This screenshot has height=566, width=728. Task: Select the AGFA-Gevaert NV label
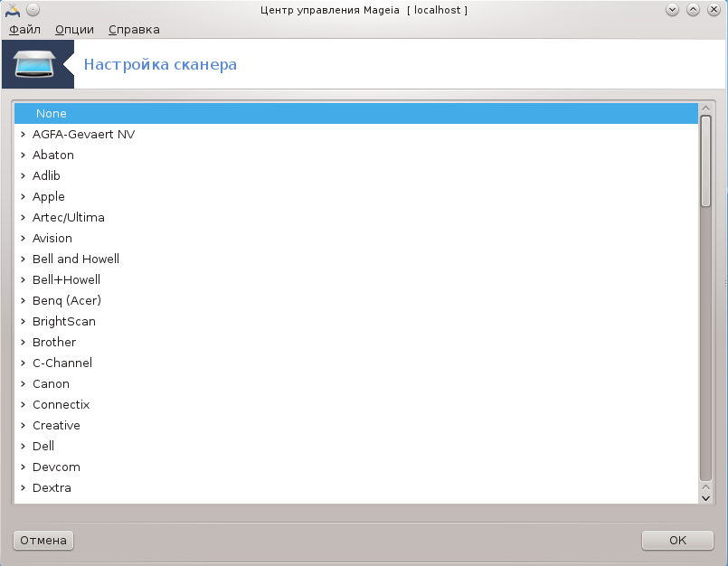pos(83,134)
